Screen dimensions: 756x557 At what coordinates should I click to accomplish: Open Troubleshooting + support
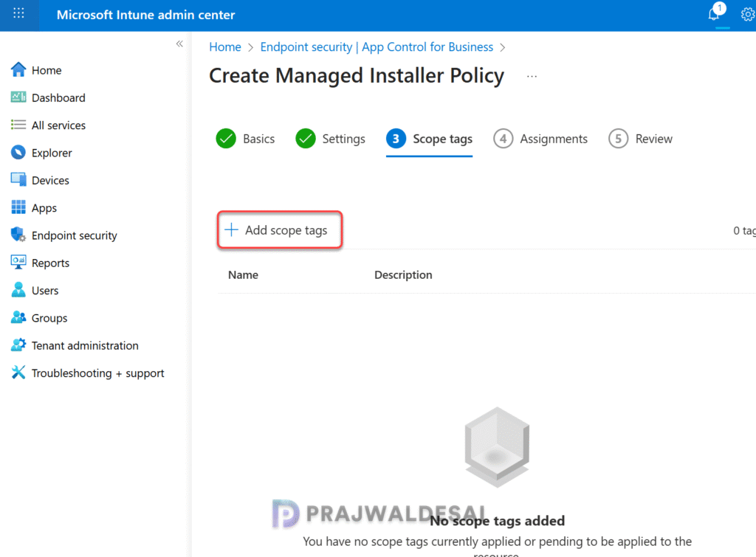tap(98, 373)
